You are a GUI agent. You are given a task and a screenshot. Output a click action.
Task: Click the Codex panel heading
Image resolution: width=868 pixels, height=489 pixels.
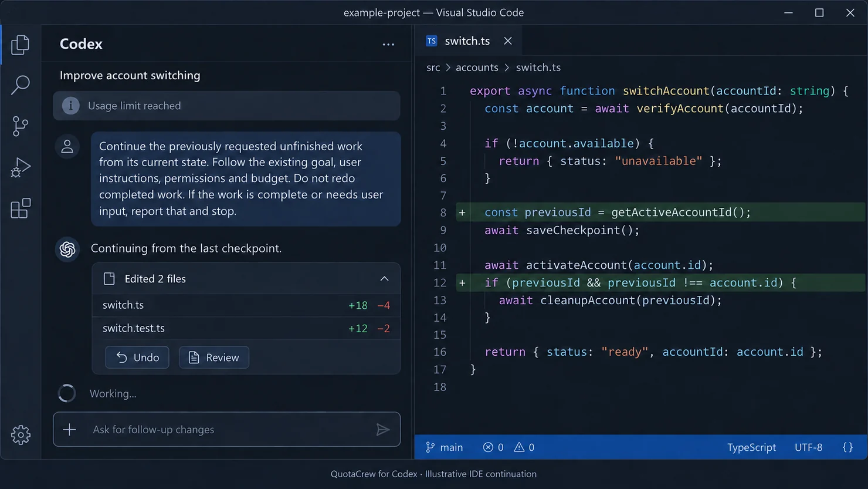[x=81, y=44]
